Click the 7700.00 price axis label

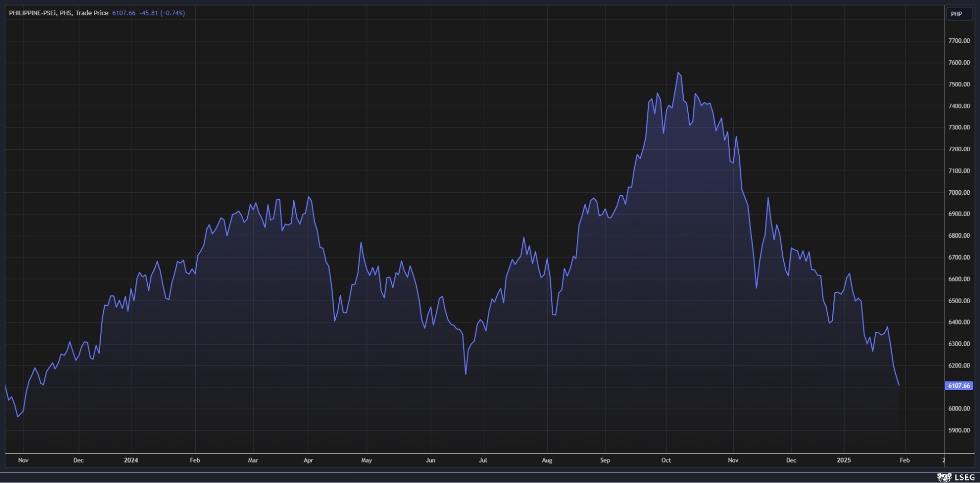[959, 41]
